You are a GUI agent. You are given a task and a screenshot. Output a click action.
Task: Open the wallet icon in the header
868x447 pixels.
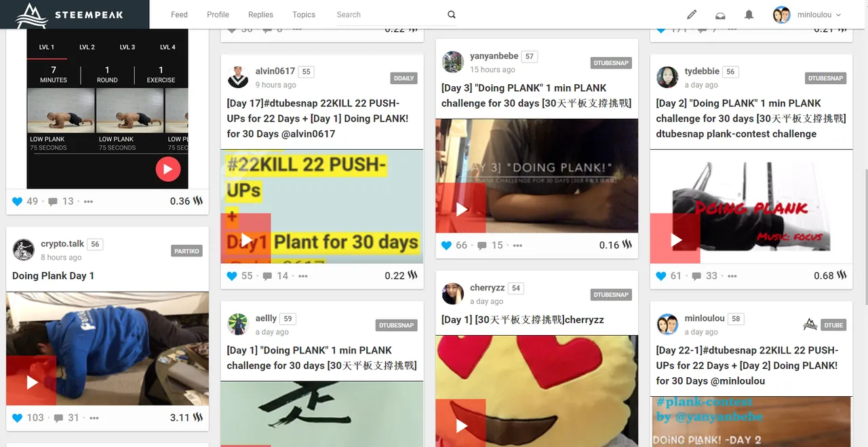coord(720,15)
